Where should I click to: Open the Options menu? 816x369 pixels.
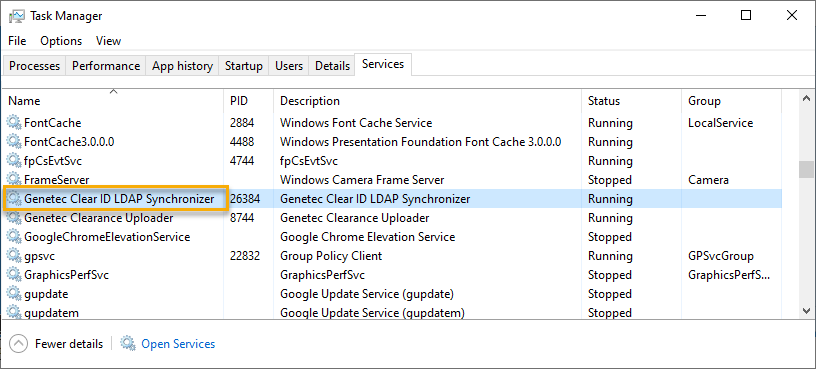point(61,41)
